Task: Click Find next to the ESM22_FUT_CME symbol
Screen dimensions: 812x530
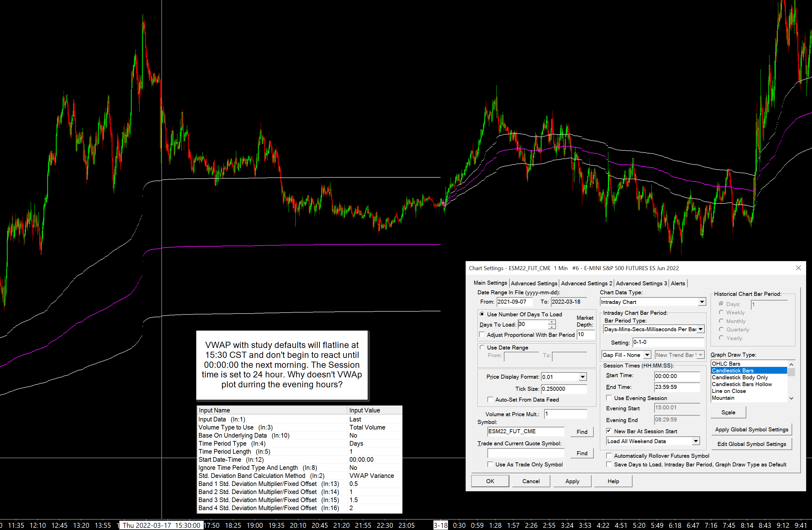Action: pyautogui.click(x=582, y=432)
